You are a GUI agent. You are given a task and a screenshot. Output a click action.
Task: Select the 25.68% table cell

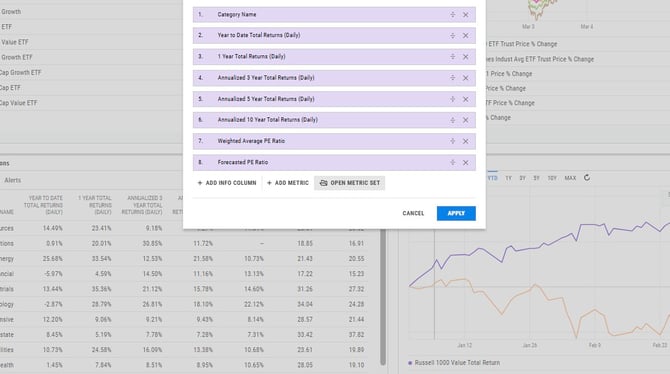[53, 259]
